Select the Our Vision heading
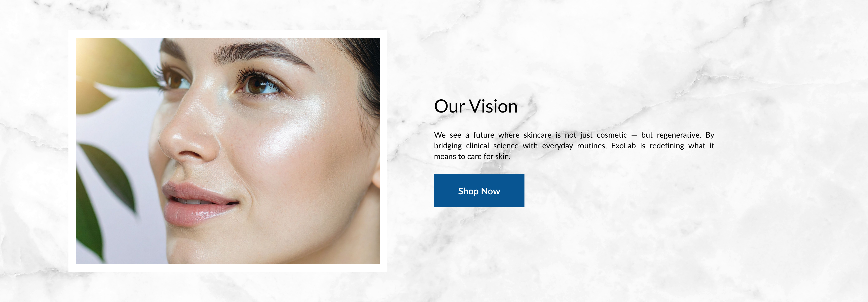Screen dimensions: 868x302 (x=475, y=106)
